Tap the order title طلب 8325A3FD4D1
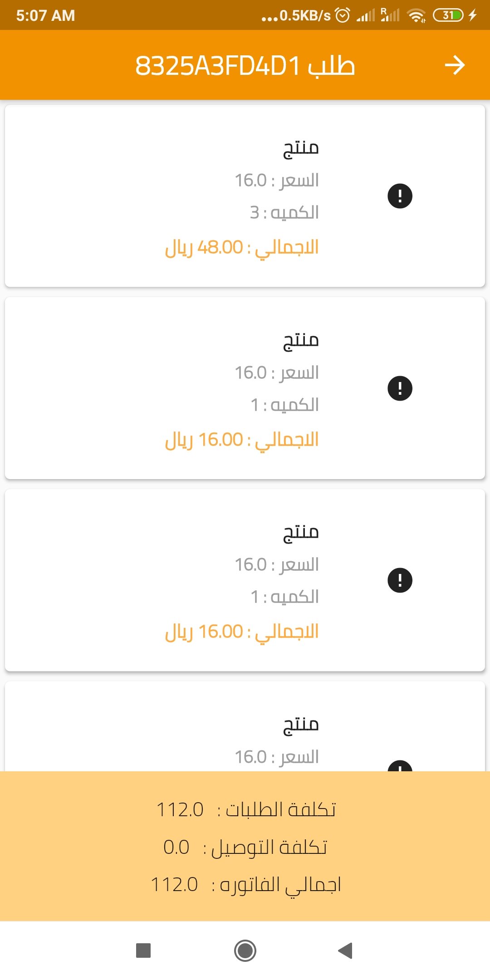Viewport: 490px width, 980px height. point(245,66)
